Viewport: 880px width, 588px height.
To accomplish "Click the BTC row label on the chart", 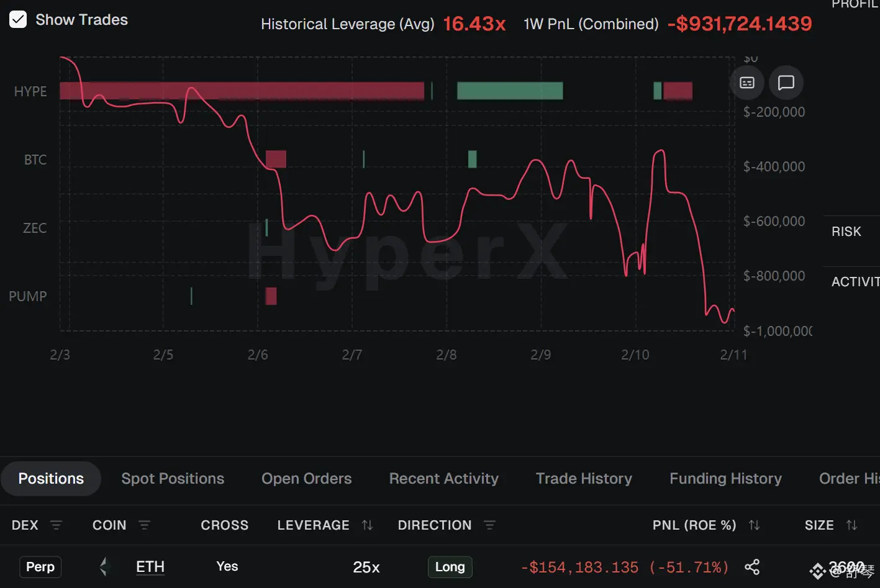I will (35, 160).
